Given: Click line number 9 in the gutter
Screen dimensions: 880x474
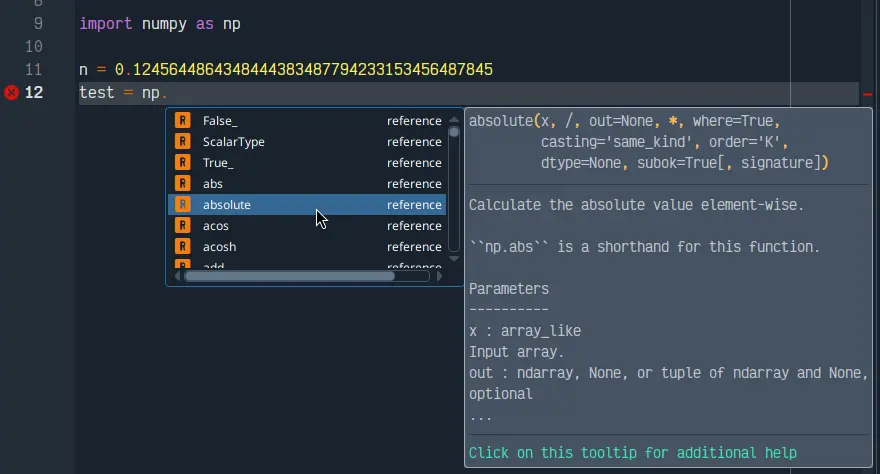Looking at the screenshot, I should pos(38,24).
